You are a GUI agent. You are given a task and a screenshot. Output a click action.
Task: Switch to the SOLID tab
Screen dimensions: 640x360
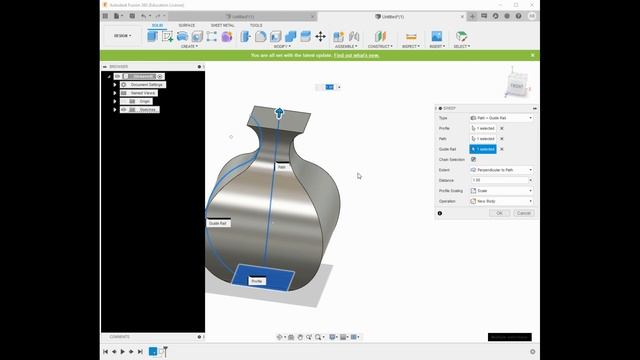click(x=158, y=25)
